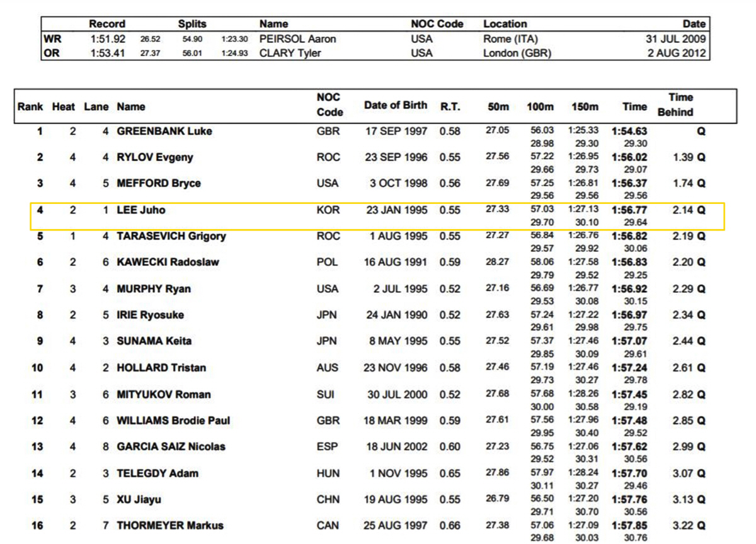Select record holder PEIRSOL Aaron
The width and height of the screenshot is (756, 544).
point(298,39)
